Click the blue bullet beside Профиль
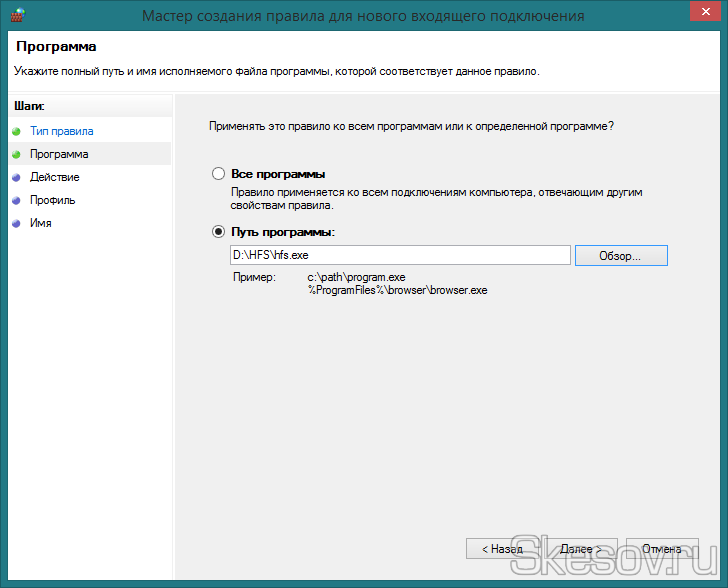The width and height of the screenshot is (728, 588). pyautogui.click(x=16, y=200)
